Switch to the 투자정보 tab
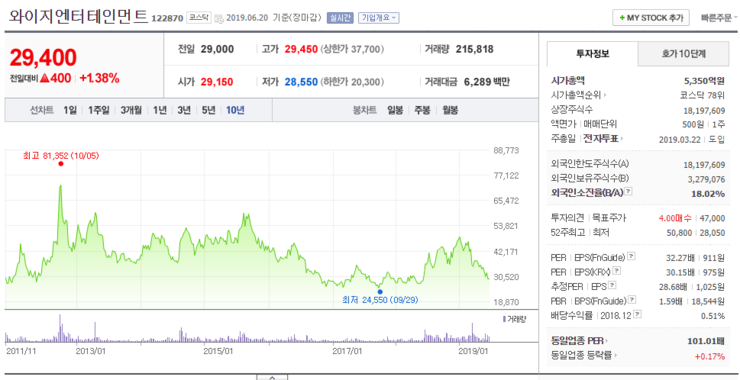The image size is (740, 380). [592, 54]
